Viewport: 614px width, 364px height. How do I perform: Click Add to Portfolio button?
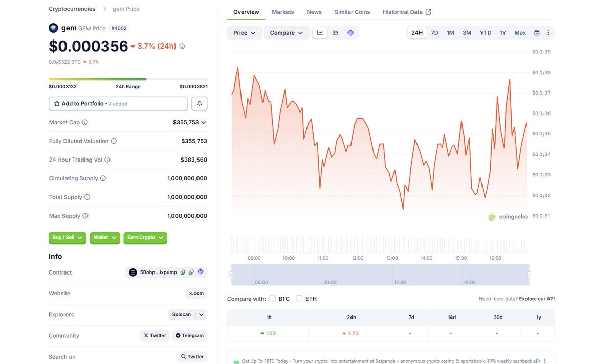[x=118, y=104]
